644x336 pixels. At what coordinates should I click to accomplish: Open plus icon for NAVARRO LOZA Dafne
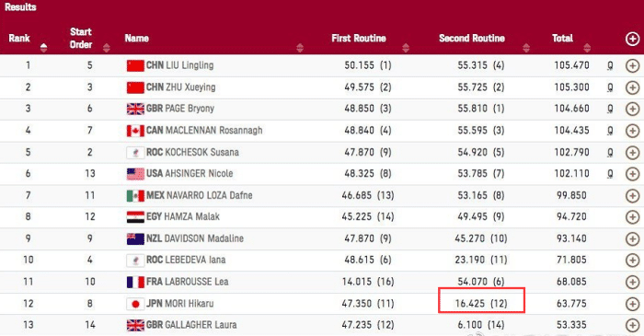pyautogui.click(x=632, y=196)
